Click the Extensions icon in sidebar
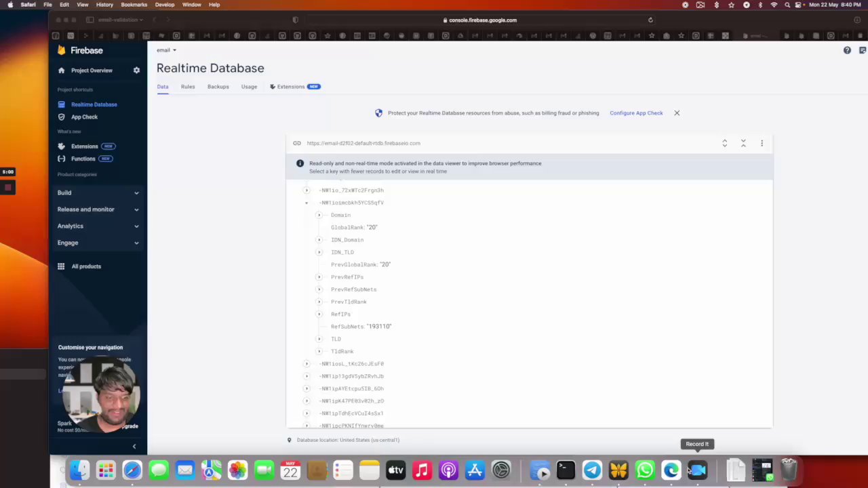Screen dimensions: 868x488 (62, 146)
